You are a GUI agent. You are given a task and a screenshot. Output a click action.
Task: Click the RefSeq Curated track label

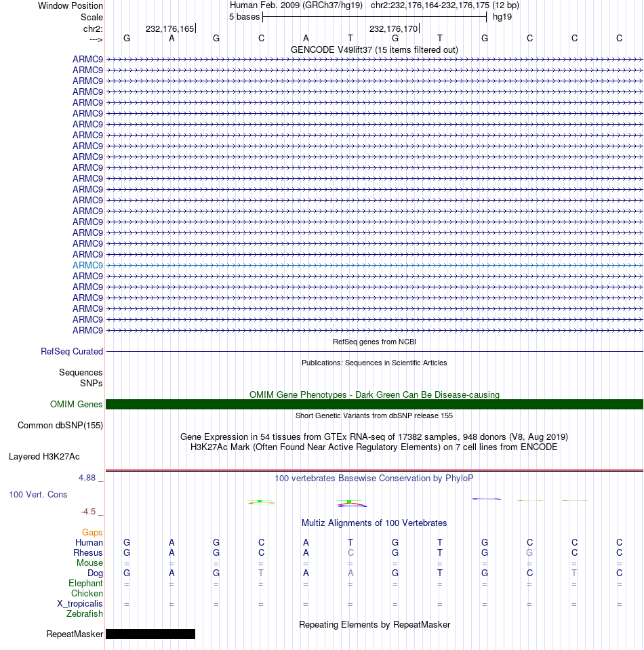72,352
